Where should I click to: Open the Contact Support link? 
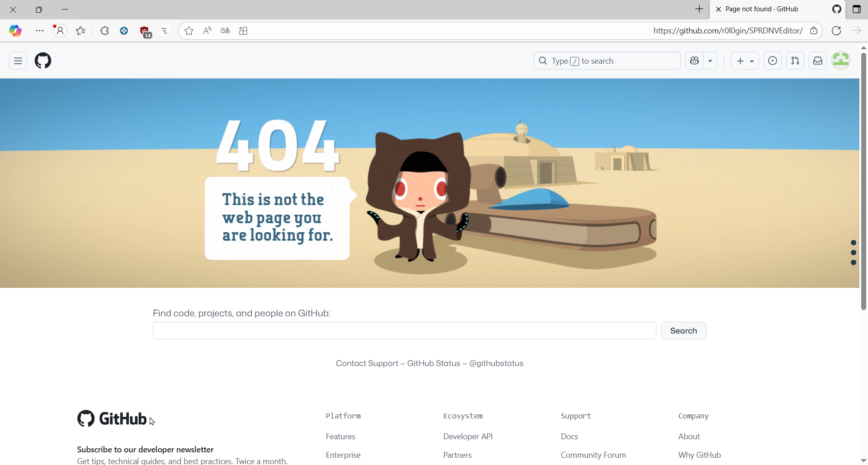[x=367, y=364]
